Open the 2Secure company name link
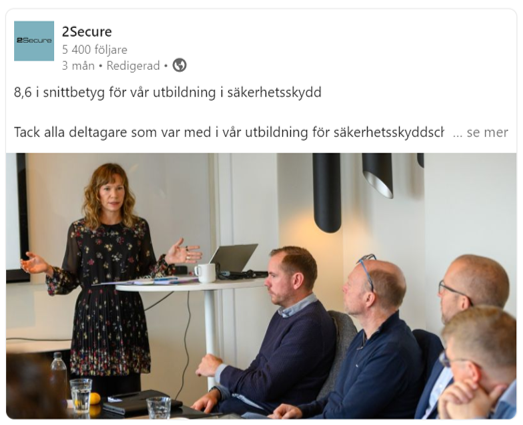523x425 pixels. tap(87, 32)
